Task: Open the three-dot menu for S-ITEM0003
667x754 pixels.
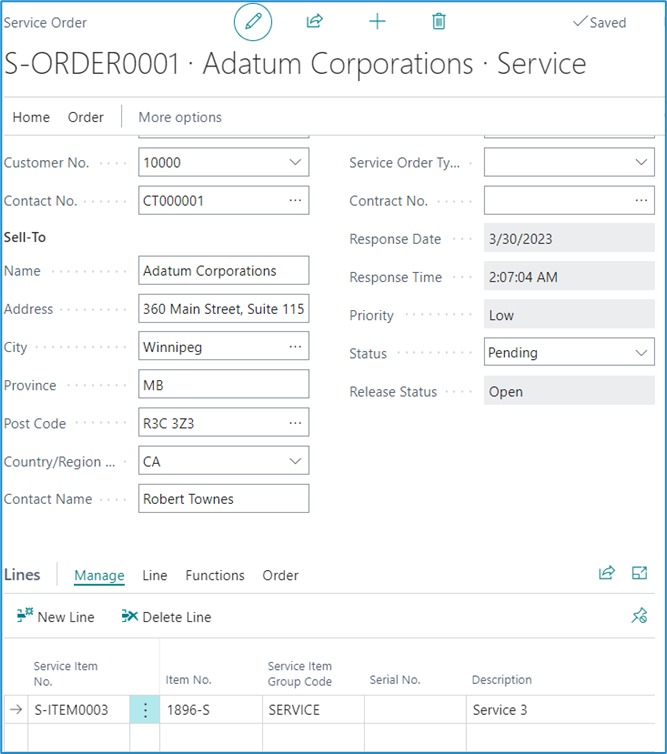Action: pyautogui.click(x=145, y=710)
